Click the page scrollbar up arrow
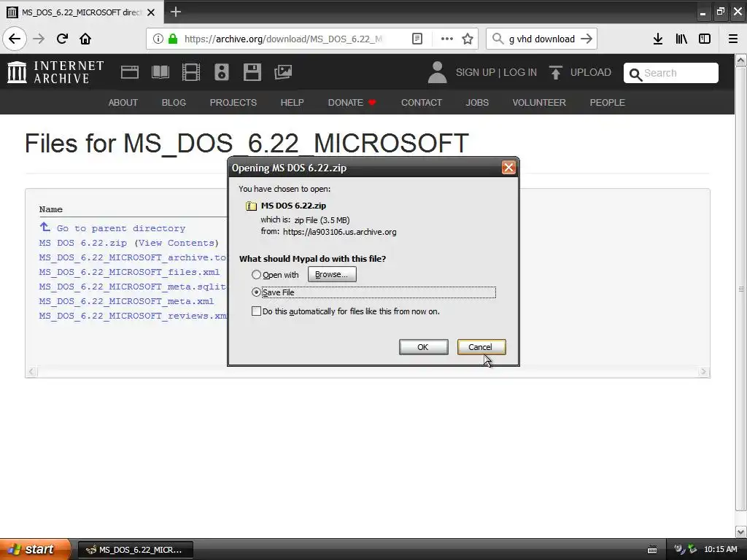The image size is (747, 560). [741, 61]
